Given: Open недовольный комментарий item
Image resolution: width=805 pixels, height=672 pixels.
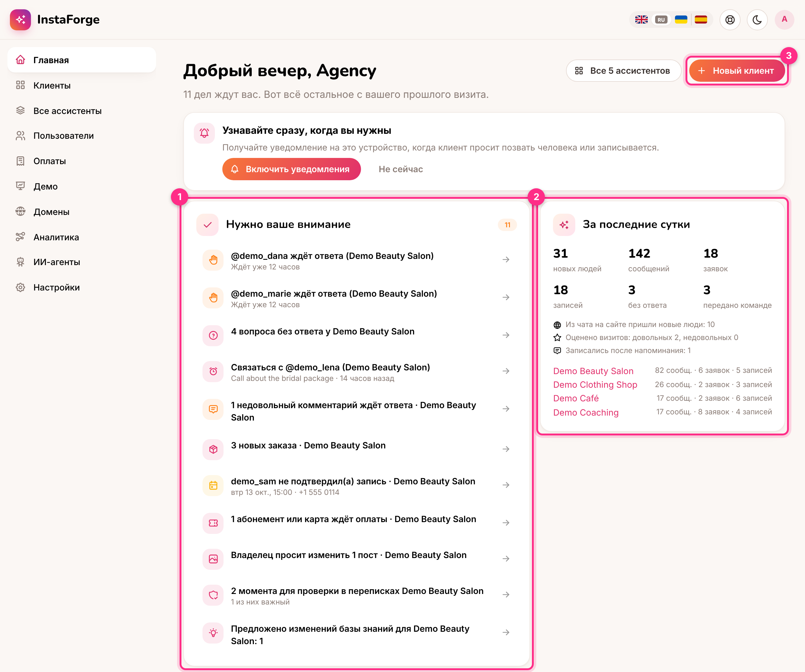Looking at the screenshot, I should pyautogui.click(x=356, y=411).
